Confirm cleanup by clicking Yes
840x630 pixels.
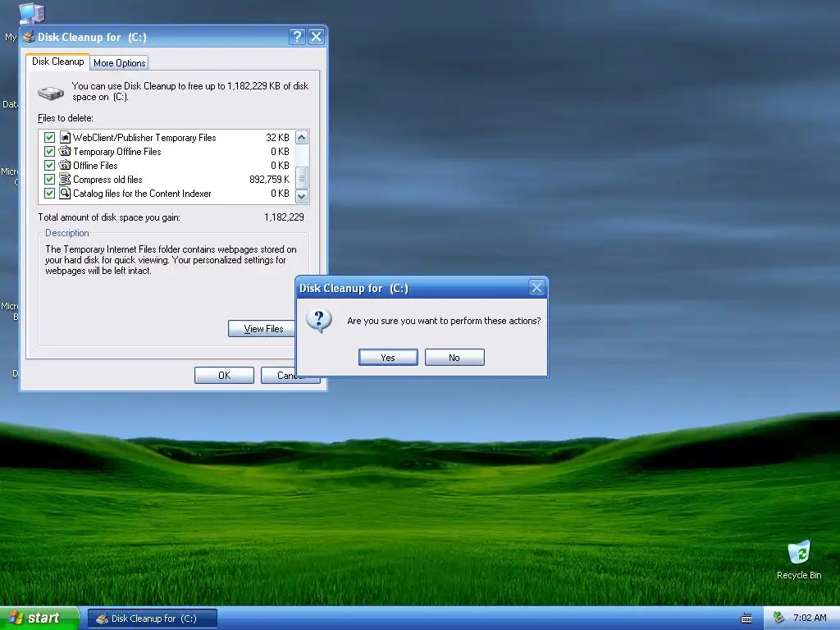coord(388,358)
